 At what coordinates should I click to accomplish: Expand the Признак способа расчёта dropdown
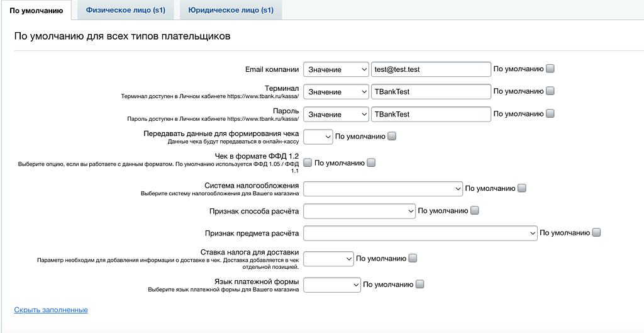click(x=360, y=211)
